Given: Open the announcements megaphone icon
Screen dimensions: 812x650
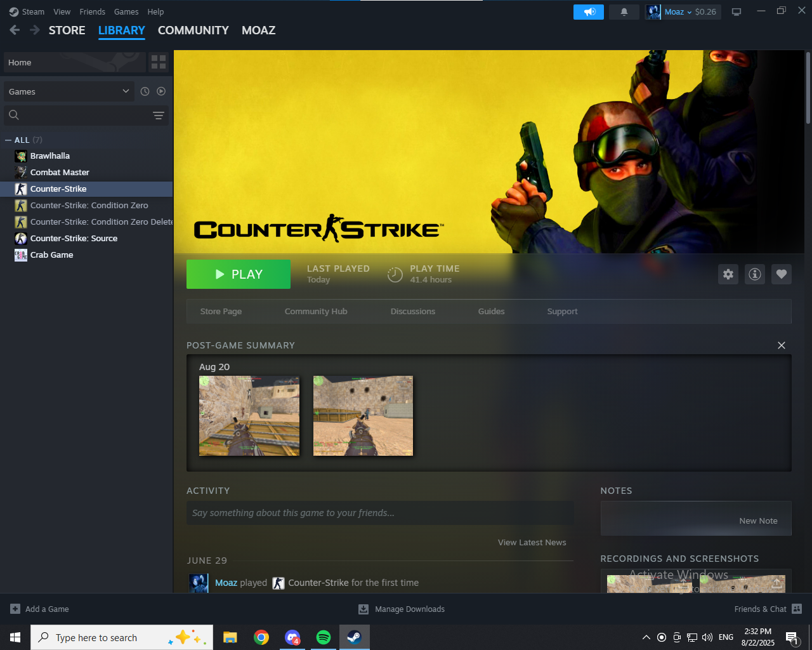Looking at the screenshot, I should [589, 12].
